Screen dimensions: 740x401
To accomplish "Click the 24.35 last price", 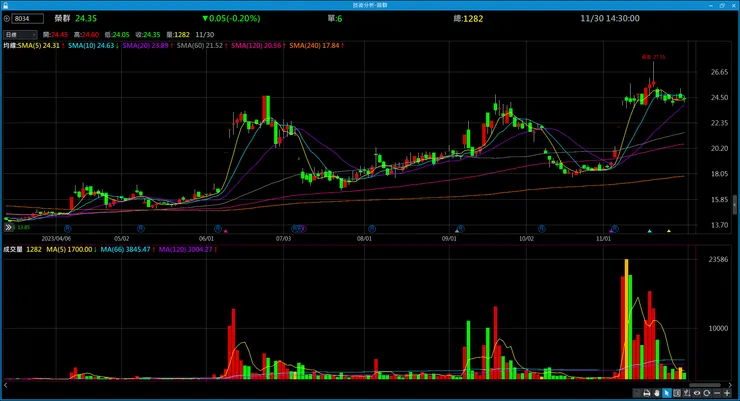I will point(86,18).
